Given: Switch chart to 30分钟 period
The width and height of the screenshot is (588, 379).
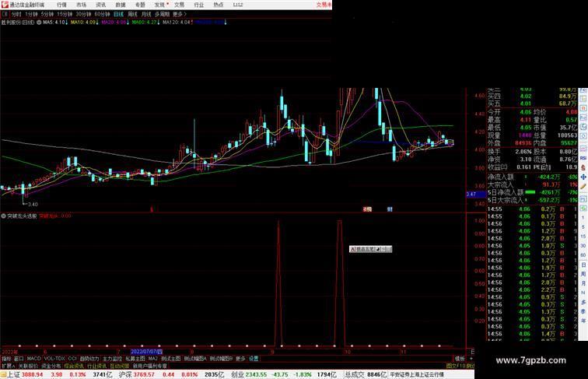Looking at the screenshot, I should click(x=83, y=14).
